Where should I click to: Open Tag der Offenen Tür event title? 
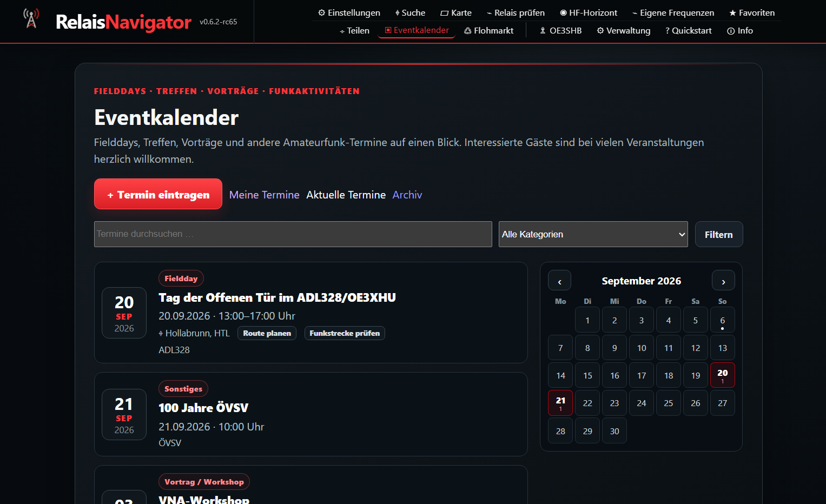277,297
